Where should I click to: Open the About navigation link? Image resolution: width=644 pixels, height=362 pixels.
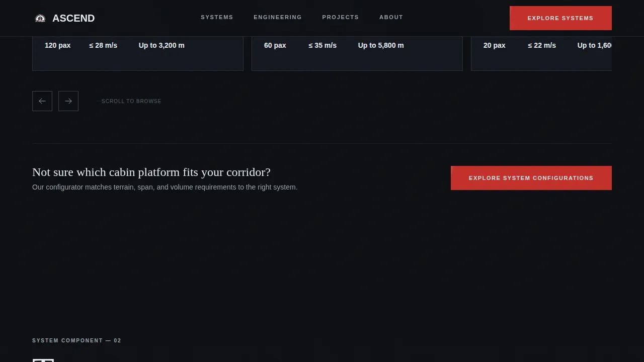coord(391,17)
